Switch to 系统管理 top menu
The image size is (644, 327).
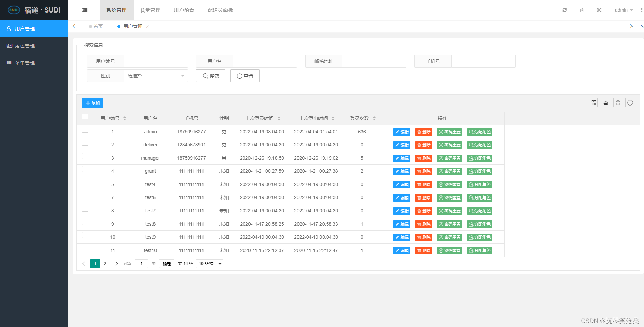pos(117,10)
